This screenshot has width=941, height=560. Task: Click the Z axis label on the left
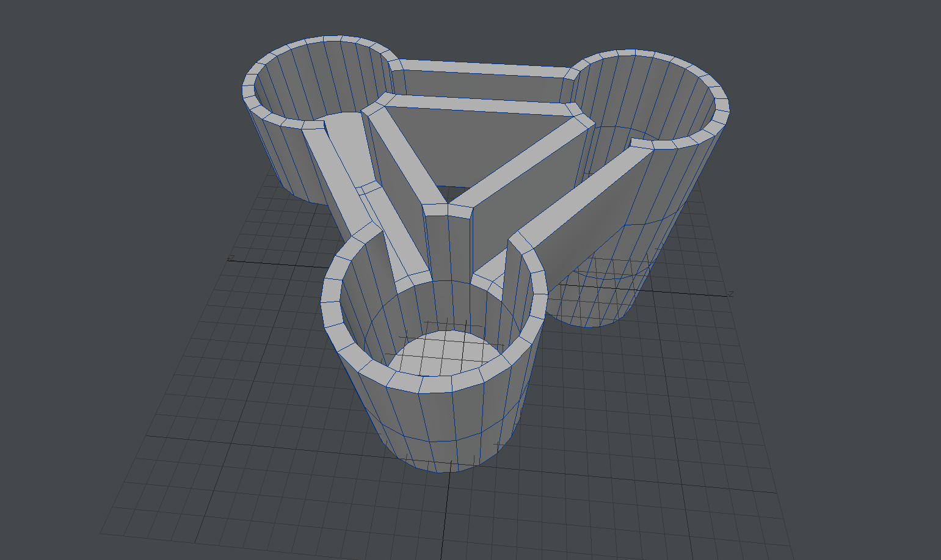(231, 258)
